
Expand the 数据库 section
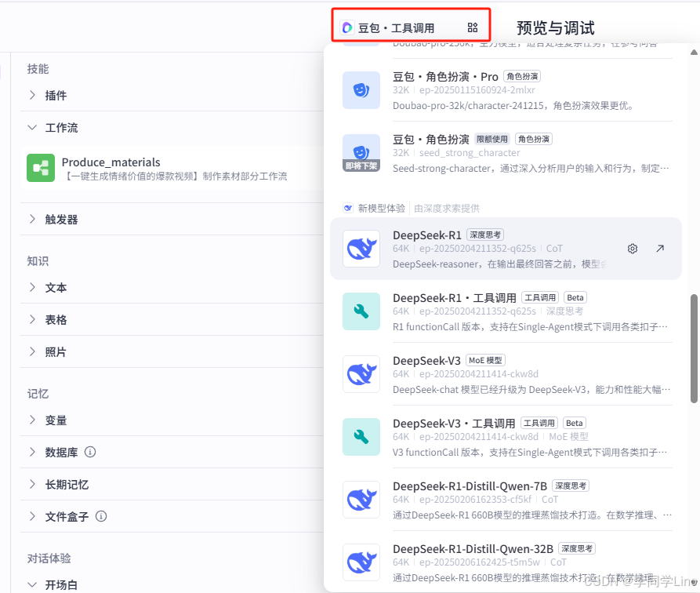click(32, 453)
